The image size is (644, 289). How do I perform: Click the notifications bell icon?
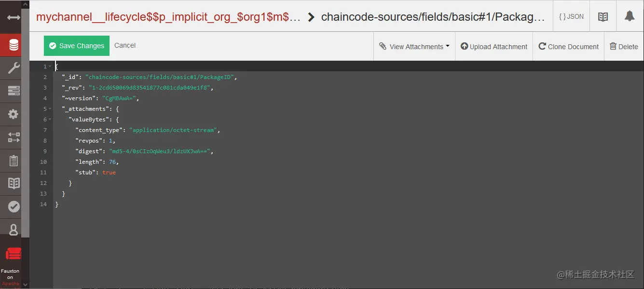point(629,16)
